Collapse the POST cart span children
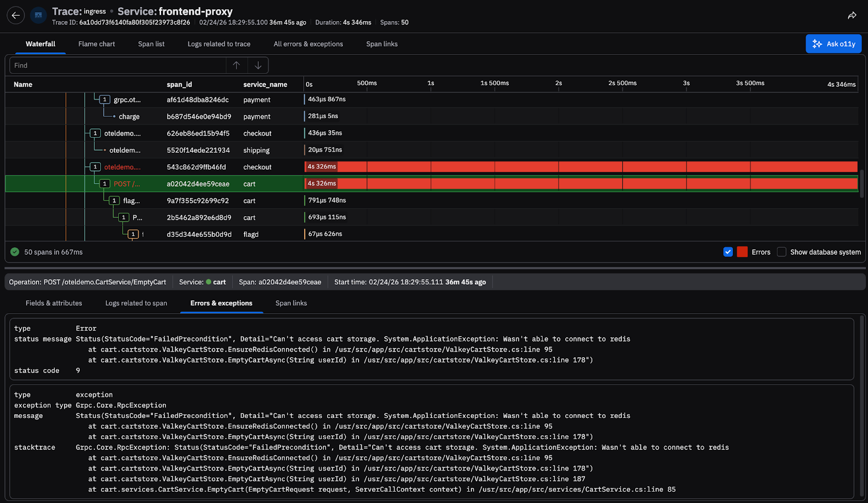 [x=105, y=184]
